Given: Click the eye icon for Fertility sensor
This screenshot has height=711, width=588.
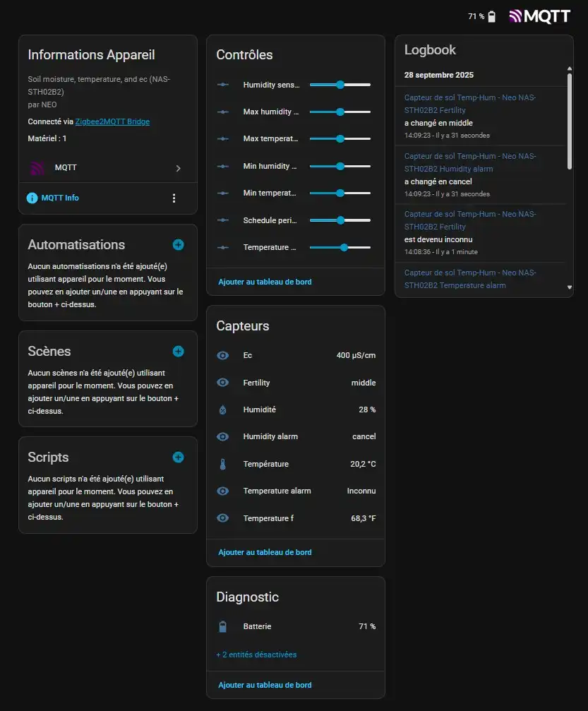Looking at the screenshot, I should (x=223, y=383).
